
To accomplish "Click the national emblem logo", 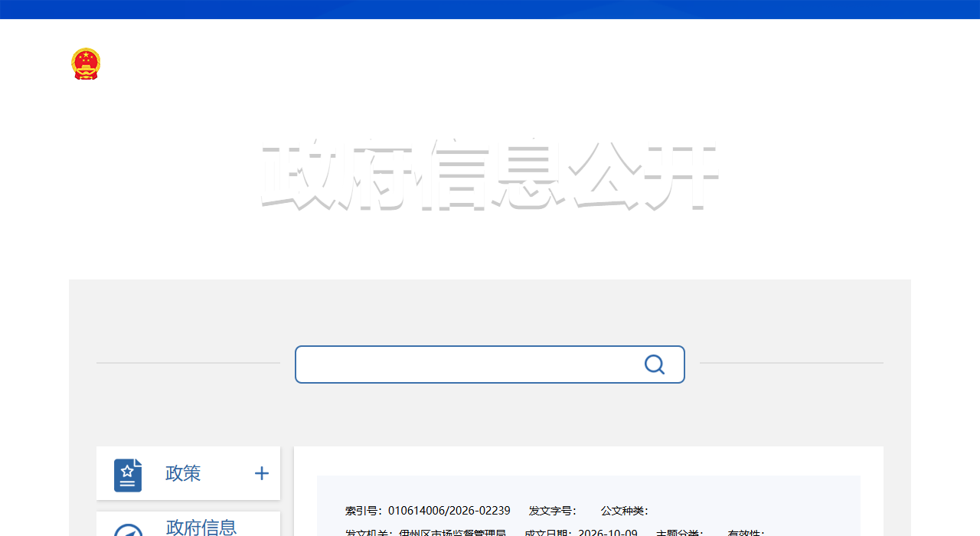I will point(86,64).
